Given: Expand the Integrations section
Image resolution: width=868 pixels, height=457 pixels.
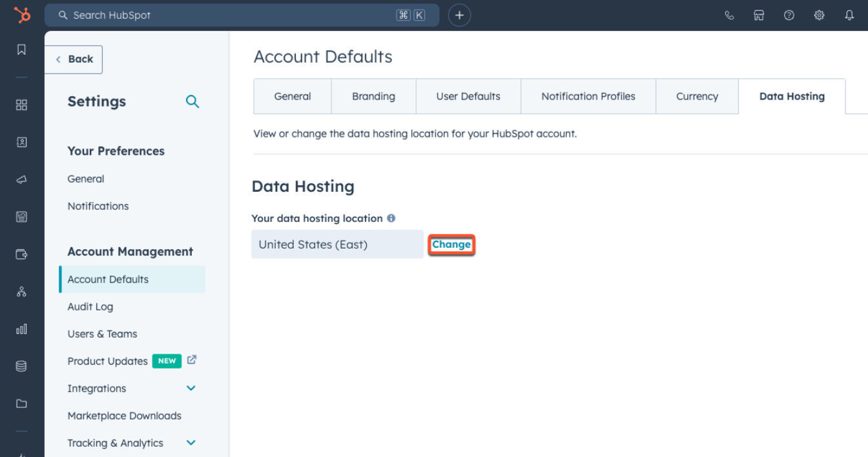Looking at the screenshot, I should point(191,388).
